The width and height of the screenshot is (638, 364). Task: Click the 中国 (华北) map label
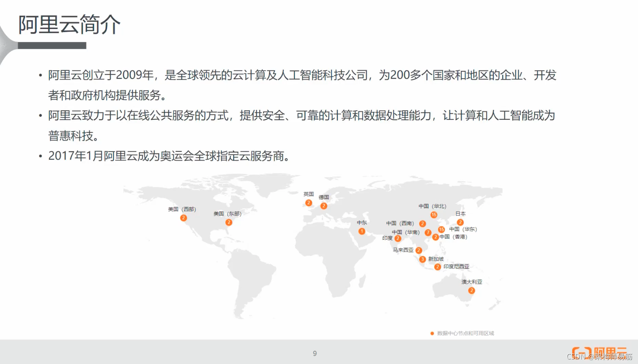(432, 206)
